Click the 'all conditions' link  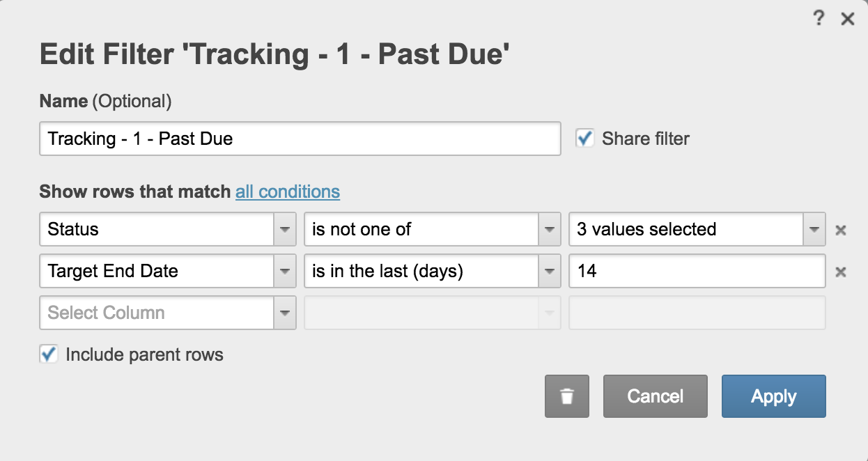coord(288,192)
